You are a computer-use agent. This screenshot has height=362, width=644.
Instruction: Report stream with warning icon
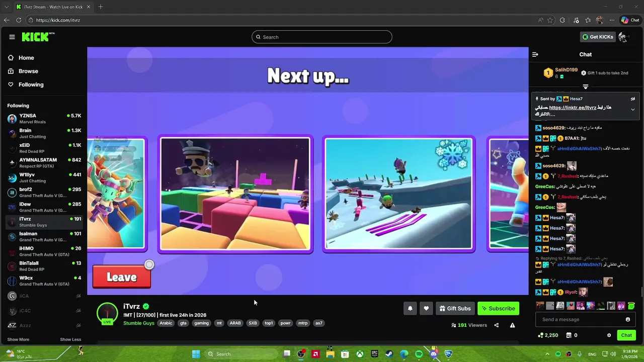click(512, 325)
